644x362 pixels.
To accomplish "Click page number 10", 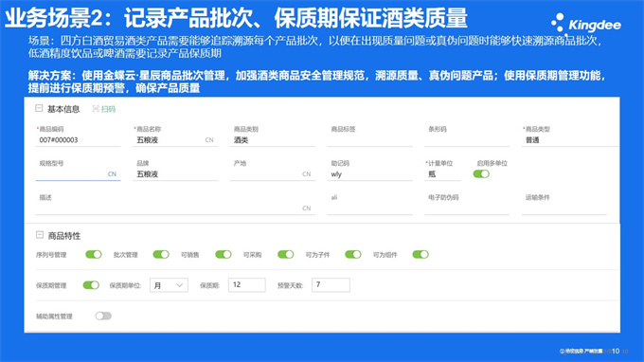I will 616,351.
